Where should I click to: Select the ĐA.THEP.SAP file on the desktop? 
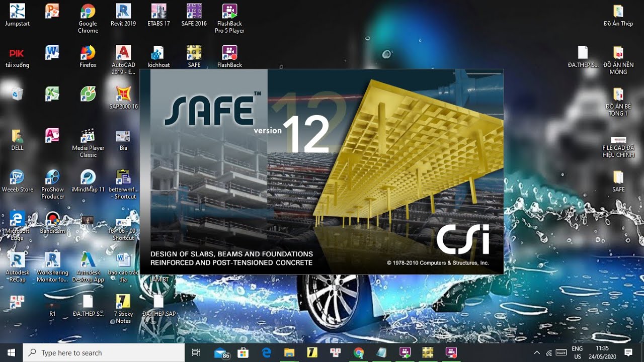tap(158, 306)
